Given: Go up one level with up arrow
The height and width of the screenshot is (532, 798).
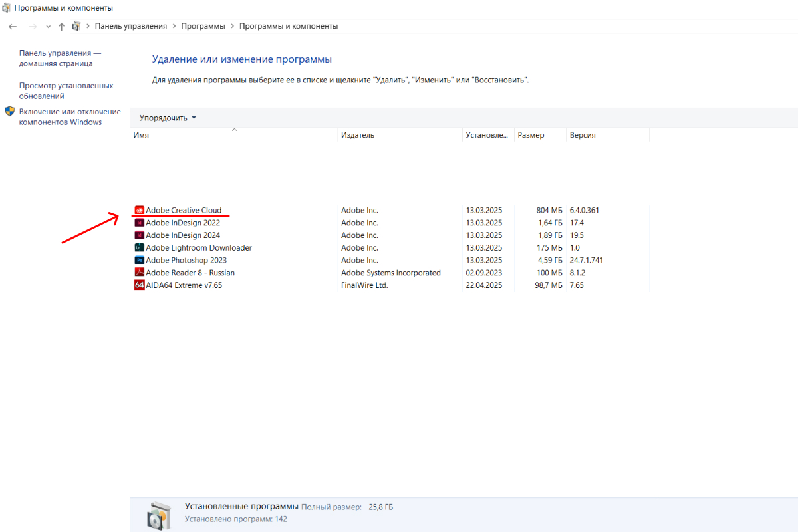Looking at the screenshot, I should click(62, 27).
